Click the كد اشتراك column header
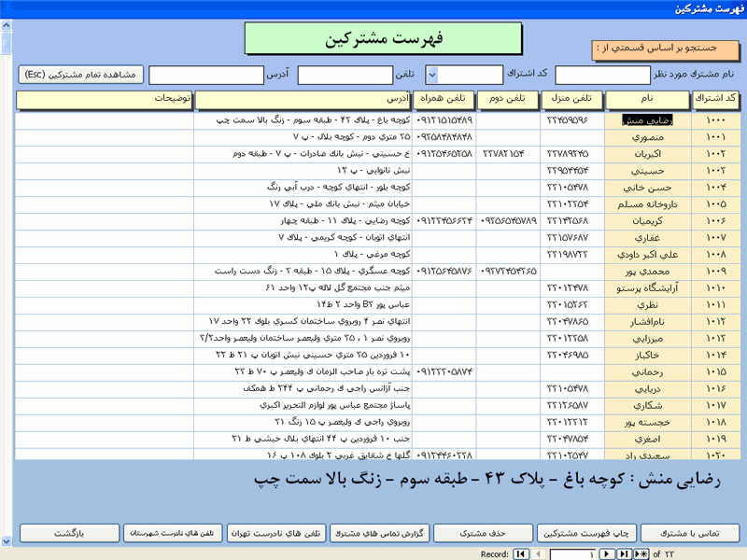This screenshot has width=747, height=560. [x=715, y=100]
